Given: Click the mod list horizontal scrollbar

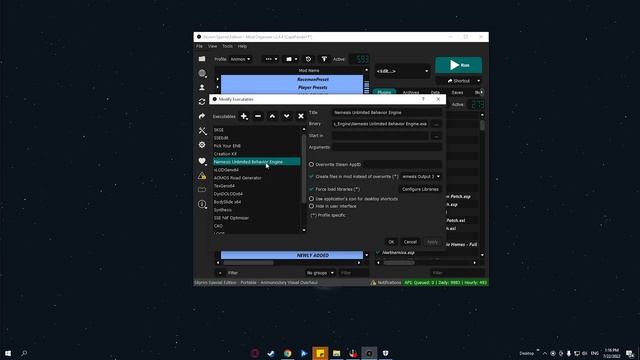Looking at the screenshot, I should 249,263.
